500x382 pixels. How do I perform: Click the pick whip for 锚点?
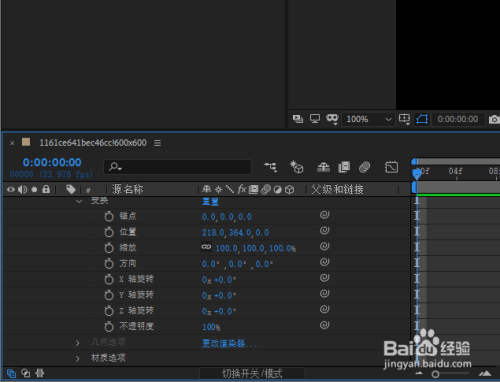(x=325, y=215)
